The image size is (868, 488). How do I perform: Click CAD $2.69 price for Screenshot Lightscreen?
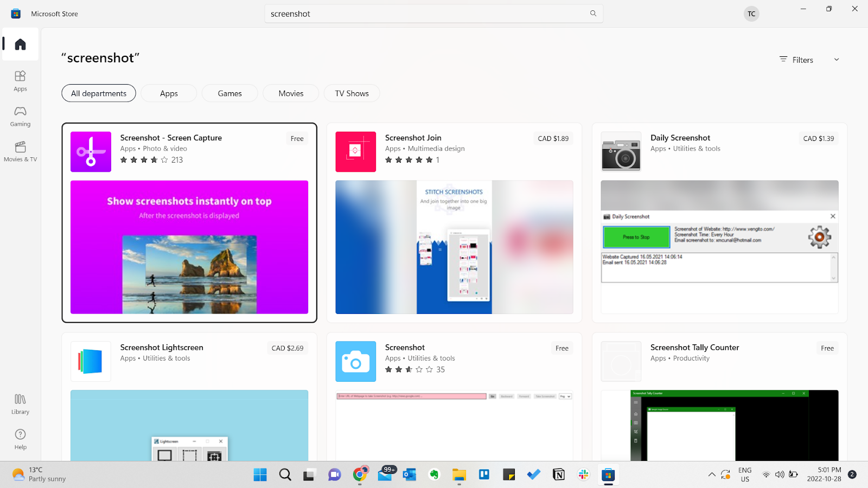tap(288, 348)
